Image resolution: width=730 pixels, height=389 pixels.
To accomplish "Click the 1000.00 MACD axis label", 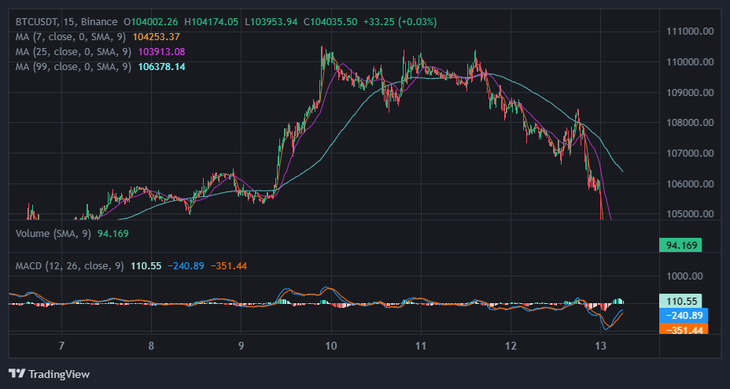I will (685, 276).
